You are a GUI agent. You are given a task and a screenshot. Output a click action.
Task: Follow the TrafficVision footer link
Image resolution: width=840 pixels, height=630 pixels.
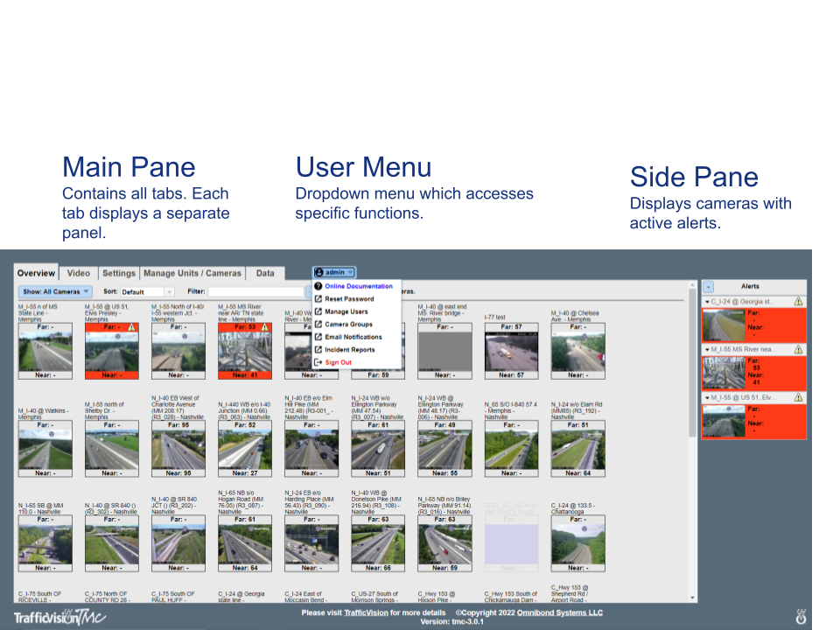coord(366,612)
